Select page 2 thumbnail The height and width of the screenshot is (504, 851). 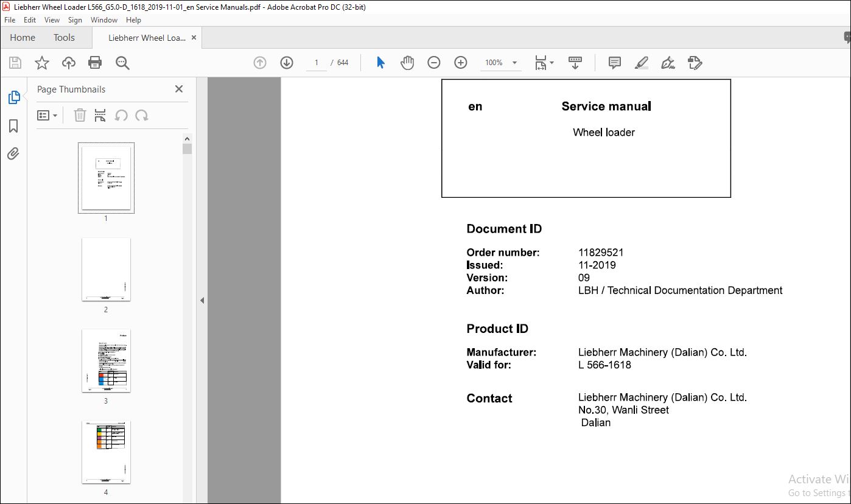point(106,269)
